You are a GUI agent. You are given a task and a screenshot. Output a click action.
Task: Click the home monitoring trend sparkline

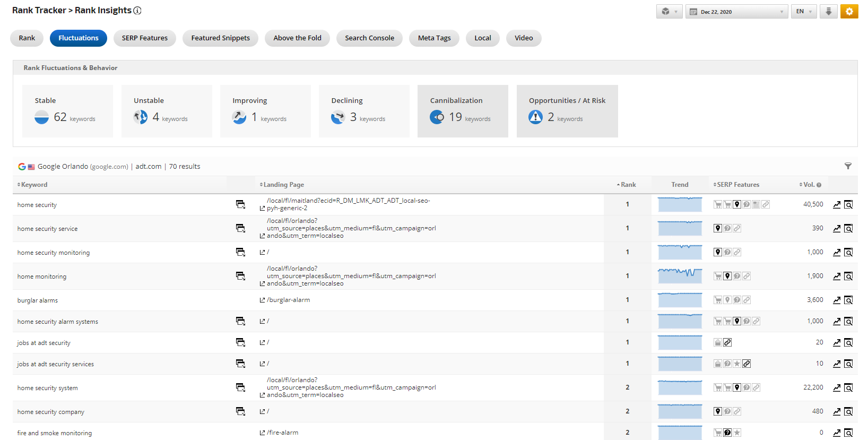680,276
